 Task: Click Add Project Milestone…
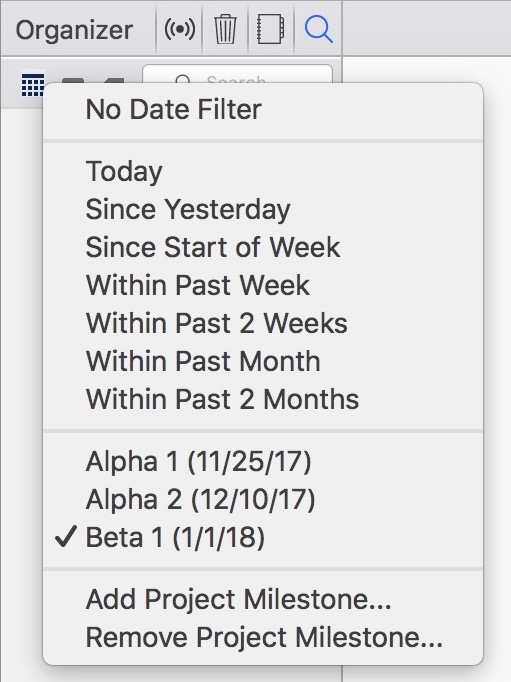(x=263, y=599)
